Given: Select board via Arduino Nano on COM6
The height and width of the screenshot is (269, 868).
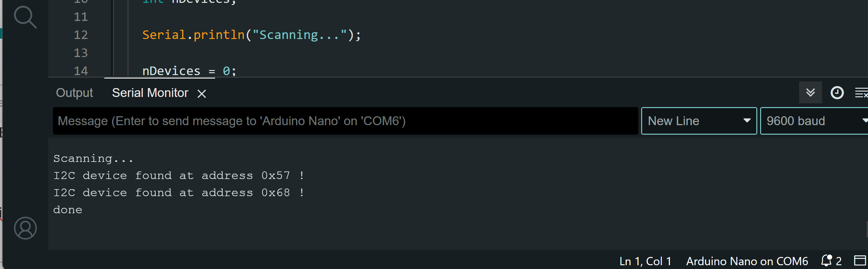Looking at the screenshot, I should [x=747, y=261].
